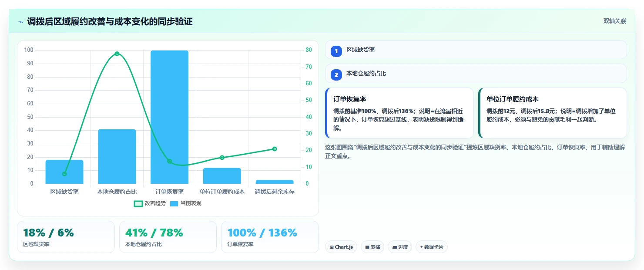Click the trend point above 调拨后剩余库存
Screen dimensions: 644x270
click(274, 149)
